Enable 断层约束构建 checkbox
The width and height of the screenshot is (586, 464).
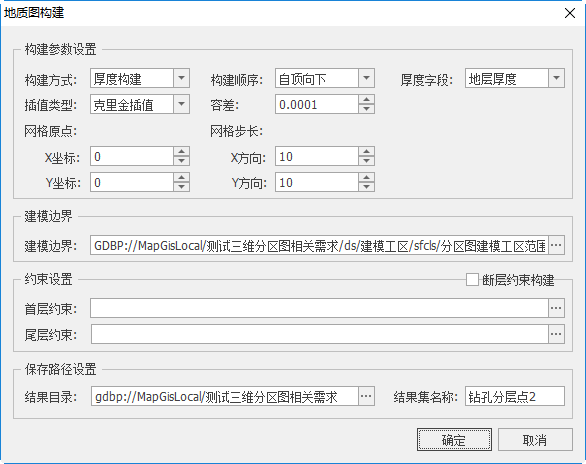pyautogui.click(x=472, y=280)
